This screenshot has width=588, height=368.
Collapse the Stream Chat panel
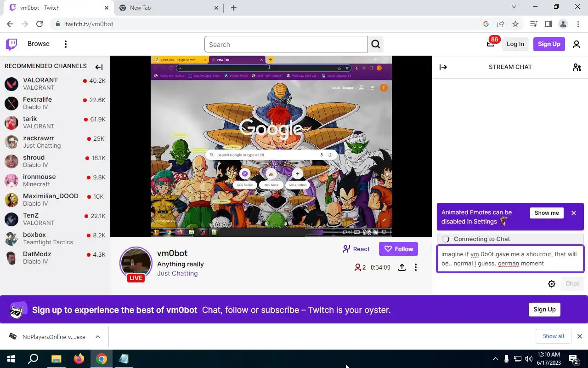(443, 67)
